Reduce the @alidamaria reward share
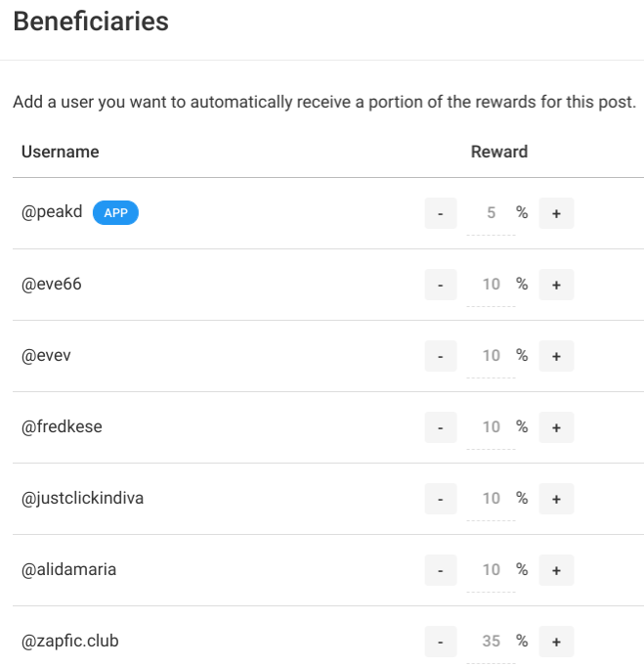The width and height of the screenshot is (644, 666). (x=441, y=570)
